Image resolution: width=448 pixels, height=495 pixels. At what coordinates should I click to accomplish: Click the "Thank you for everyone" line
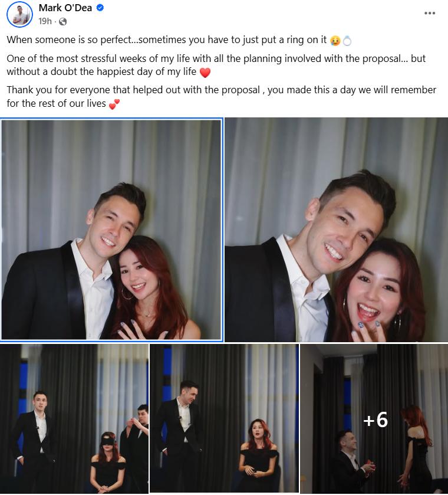222,90
